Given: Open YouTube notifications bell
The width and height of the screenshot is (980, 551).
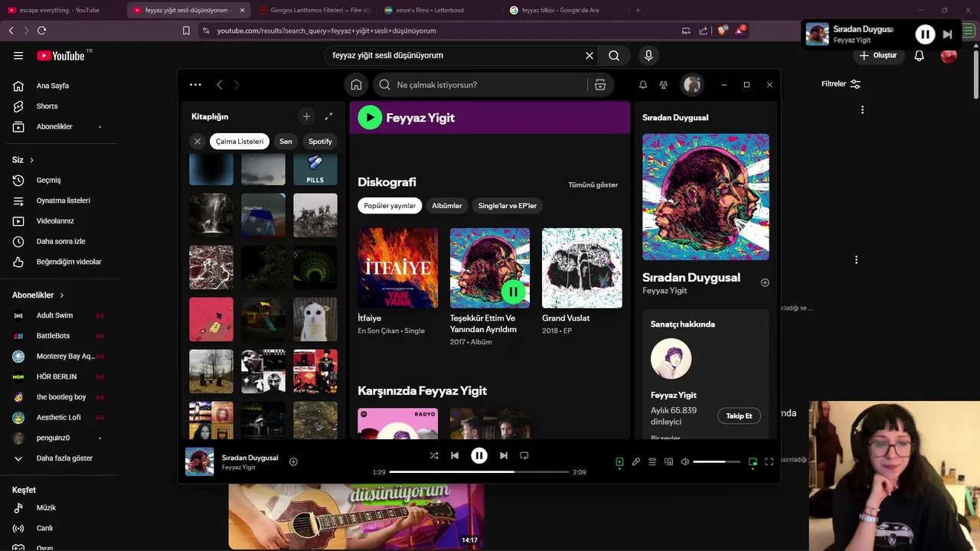Looking at the screenshot, I should pos(919,55).
